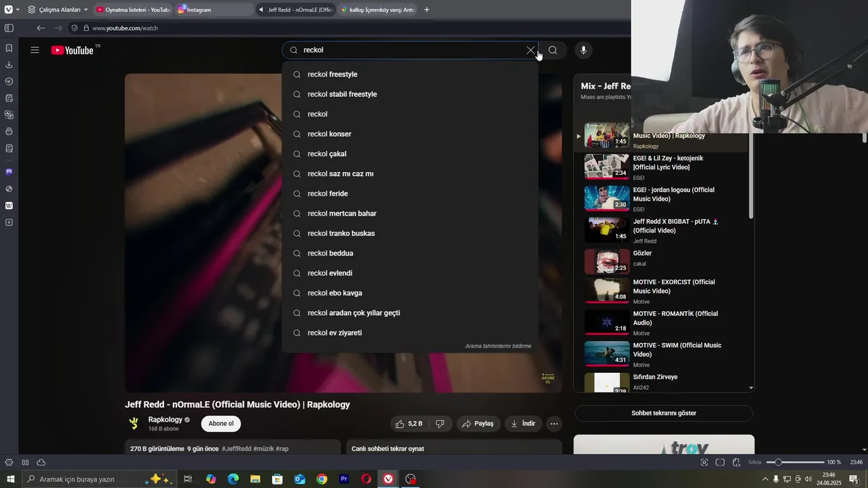Viewport: 868px width, 488px height.
Task: Choose suggestion reckol beddua
Action: pyautogui.click(x=410, y=253)
